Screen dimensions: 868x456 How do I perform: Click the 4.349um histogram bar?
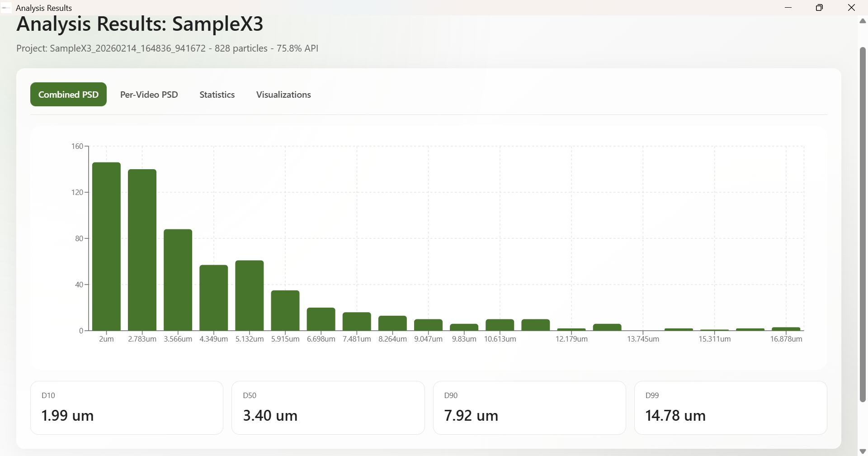[x=213, y=298]
